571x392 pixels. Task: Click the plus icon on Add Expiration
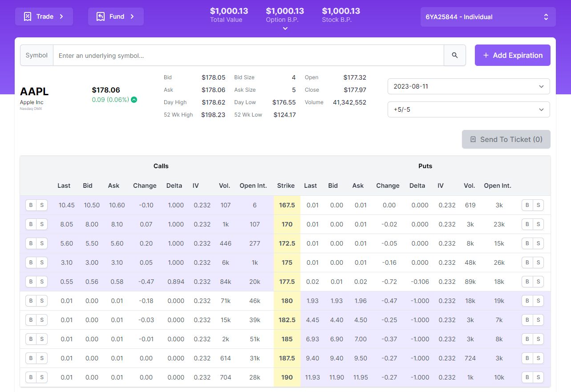point(486,56)
